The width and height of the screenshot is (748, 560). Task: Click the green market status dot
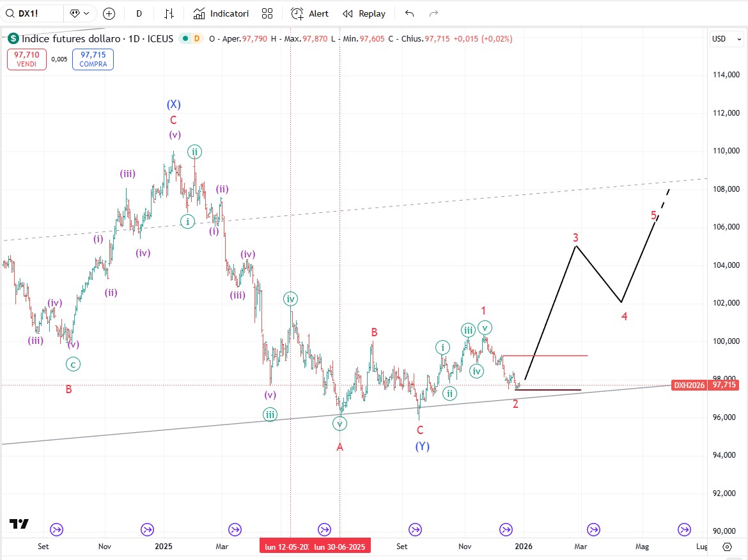click(185, 38)
